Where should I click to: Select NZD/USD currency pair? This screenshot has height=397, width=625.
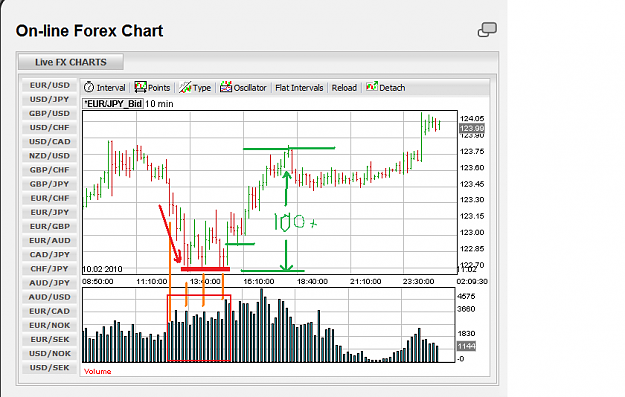click(49, 156)
